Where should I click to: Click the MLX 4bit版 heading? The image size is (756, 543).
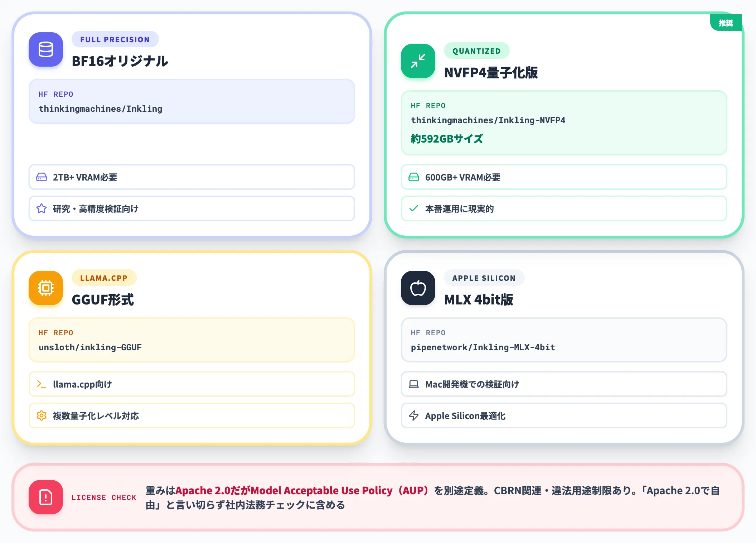point(479,300)
